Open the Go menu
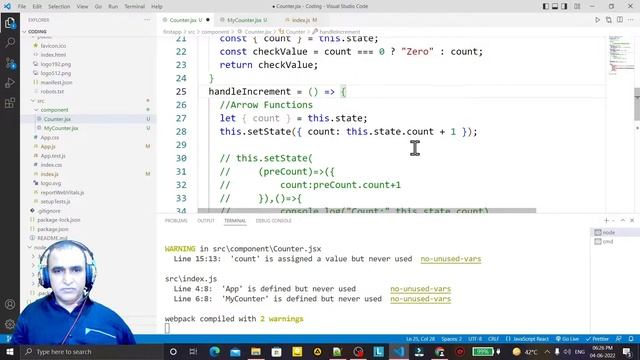 98,6
